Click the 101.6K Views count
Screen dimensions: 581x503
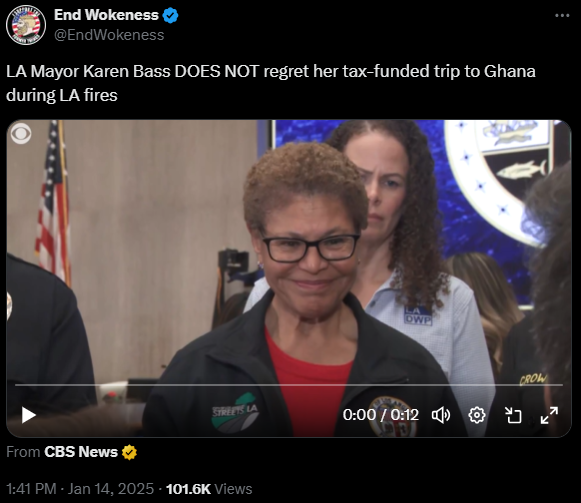pyautogui.click(x=209, y=489)
